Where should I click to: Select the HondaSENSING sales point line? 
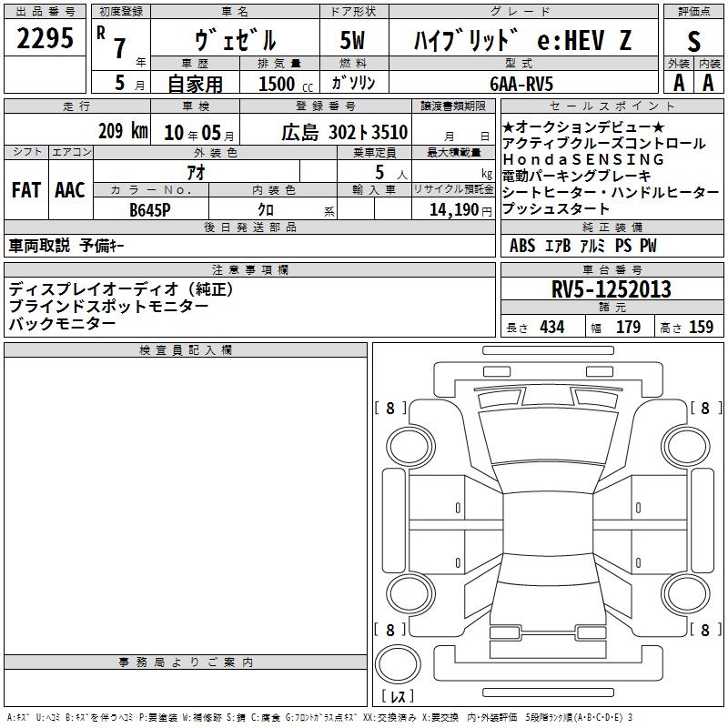(x=583, y=160)
